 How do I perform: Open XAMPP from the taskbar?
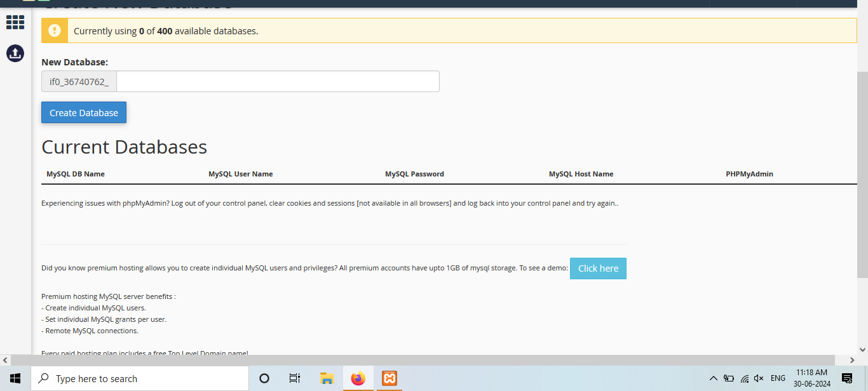(x=390, y=378)
